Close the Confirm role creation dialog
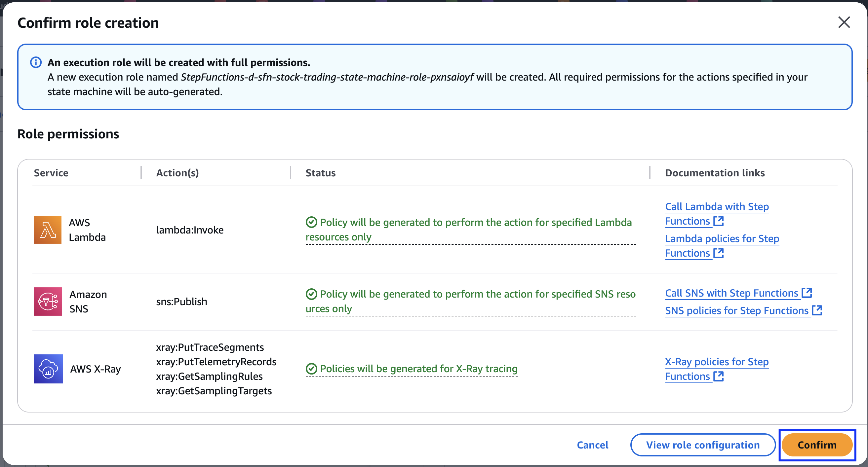This screenshot has height=467, width=868. click(x=844, y=22)
